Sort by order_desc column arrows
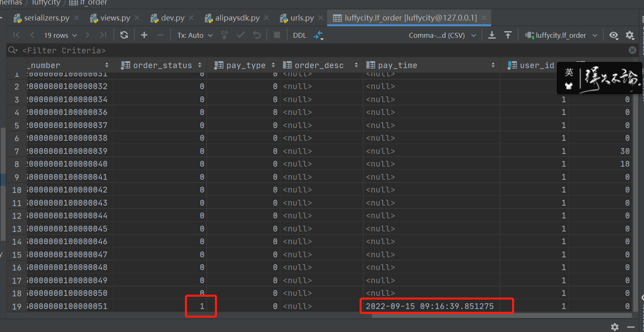Viewport: 644px width, 332px height. pyautogui.click(x=356, y=65)
